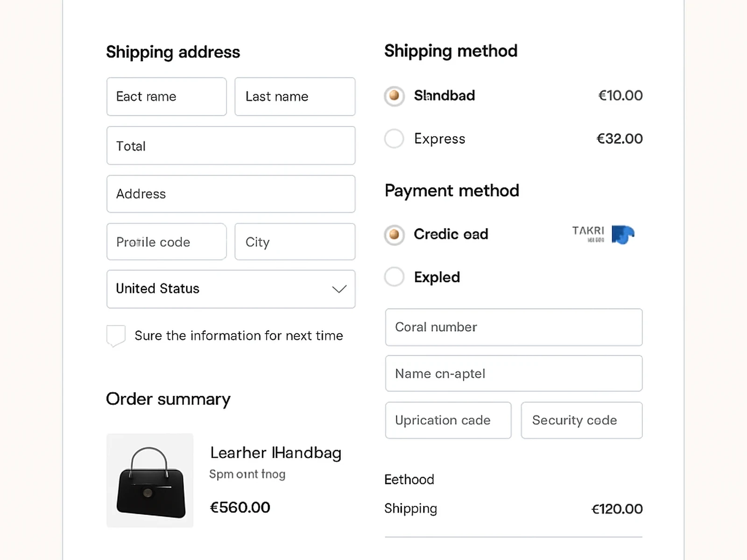This screenshot has width=747, height=560.
Task: Click the Learher IHandbag product name
Action: [275, 452]
